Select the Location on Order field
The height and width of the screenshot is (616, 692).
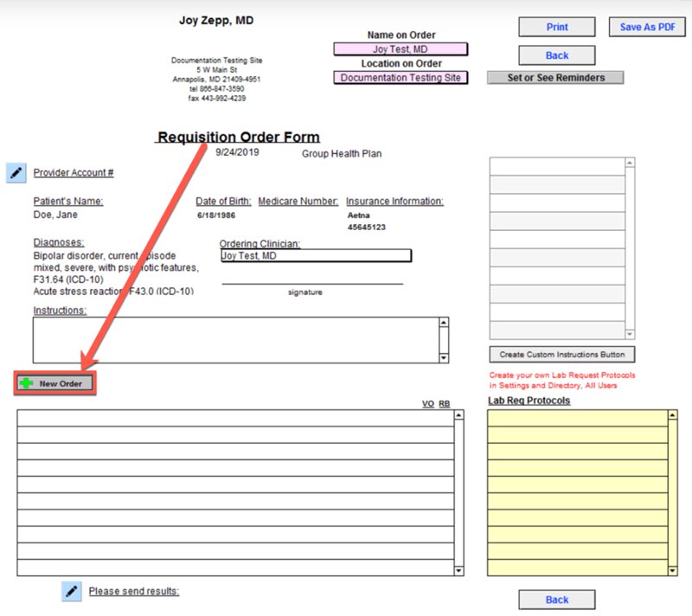coord(400,78)
